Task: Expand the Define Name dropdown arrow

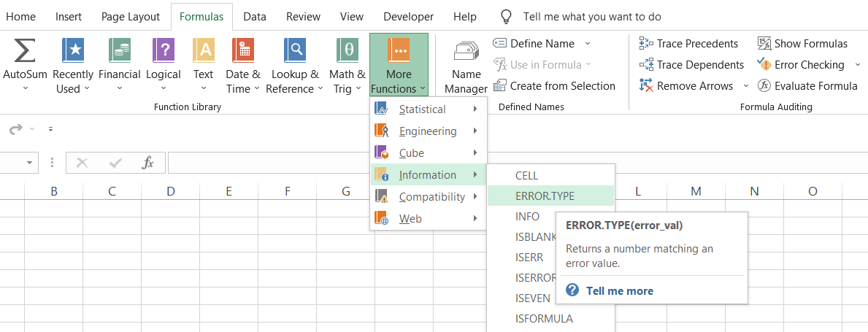Action: [588, 44]
